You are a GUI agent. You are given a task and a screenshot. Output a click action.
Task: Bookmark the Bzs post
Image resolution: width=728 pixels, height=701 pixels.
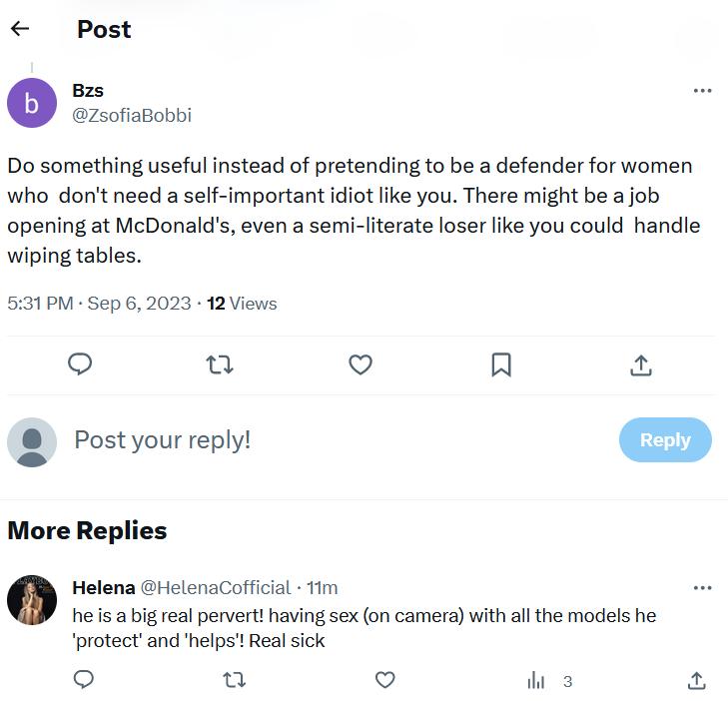coord(501,364)
